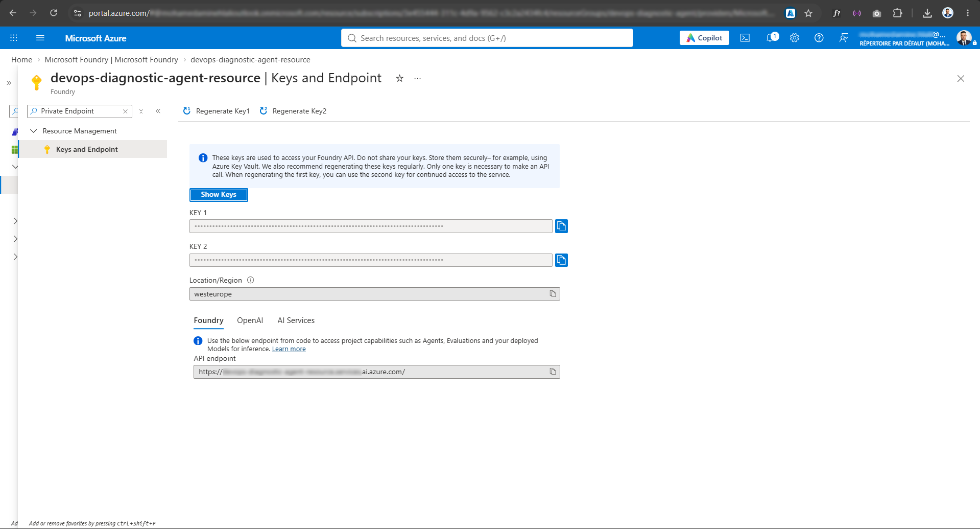Expand the portal side panel chevrons
Viewport: 980px width, 529px height.
(x=9, y=83)
